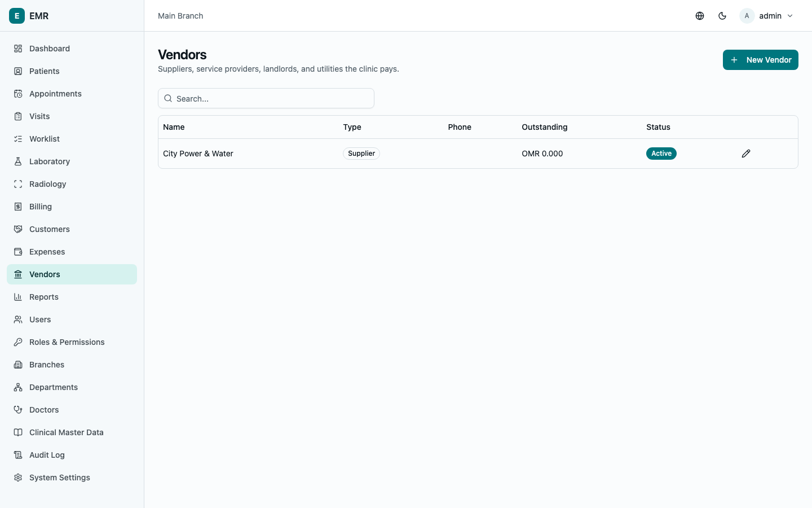Open the Doctors sidebar label
The height and width of the screenshot is (508, 812).
(44, 410)
